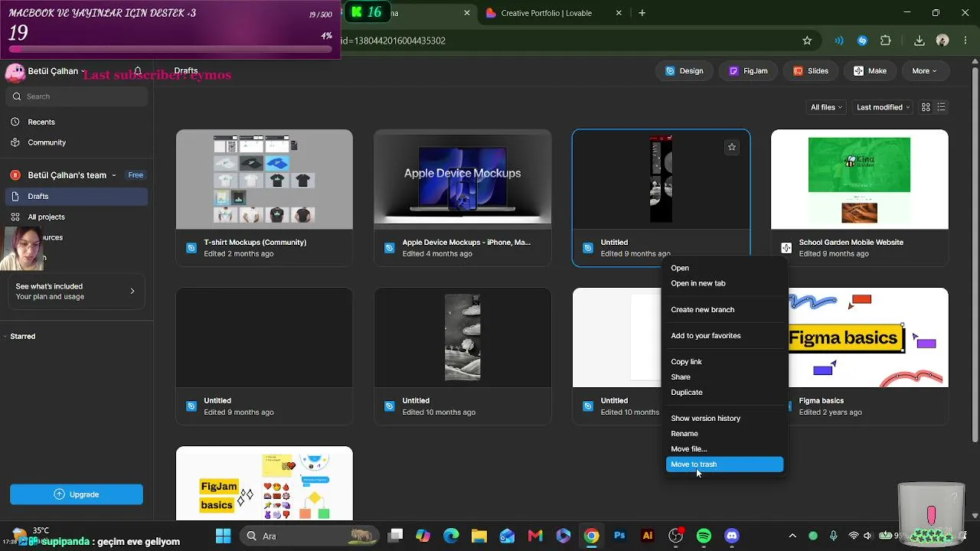Open the Apple Device Mockups thumbnail
The image size is (980, 551).
(x=462, y=180)
